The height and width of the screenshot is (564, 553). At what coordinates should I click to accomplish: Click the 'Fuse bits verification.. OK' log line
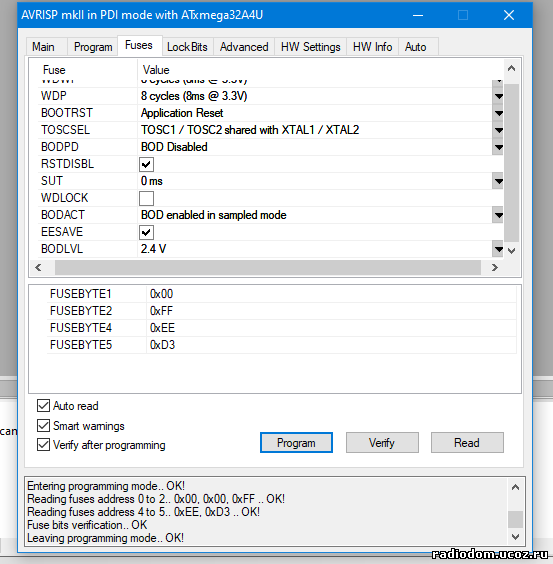tap(87, 525)
